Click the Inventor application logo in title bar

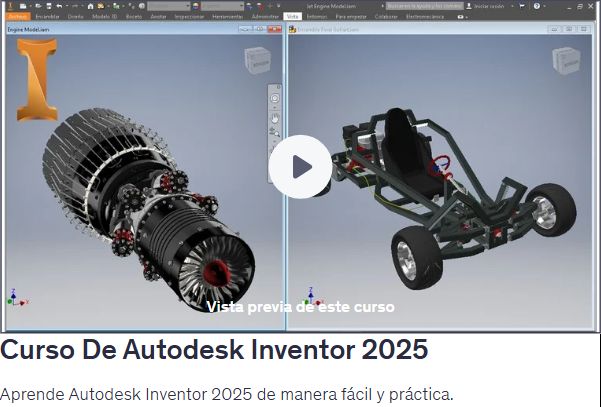[x=10, y=6]
